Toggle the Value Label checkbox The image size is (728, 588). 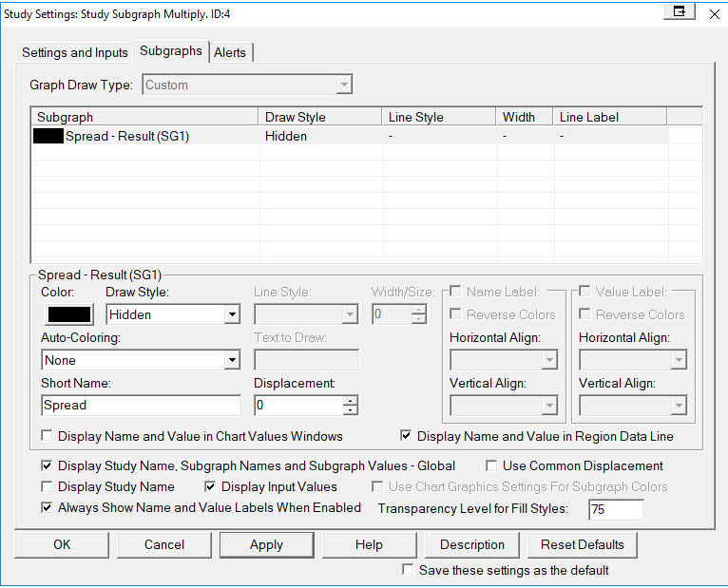(584, 292)
